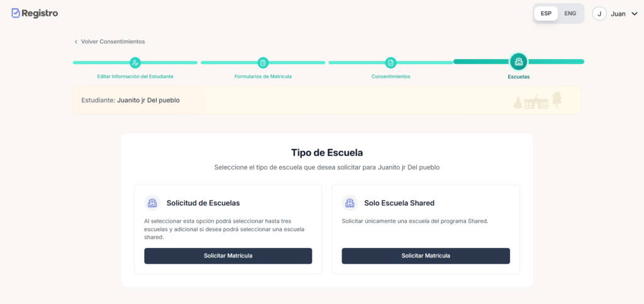
Task: Go back using the Volver chevron arrow
Action: click(76, 42)
